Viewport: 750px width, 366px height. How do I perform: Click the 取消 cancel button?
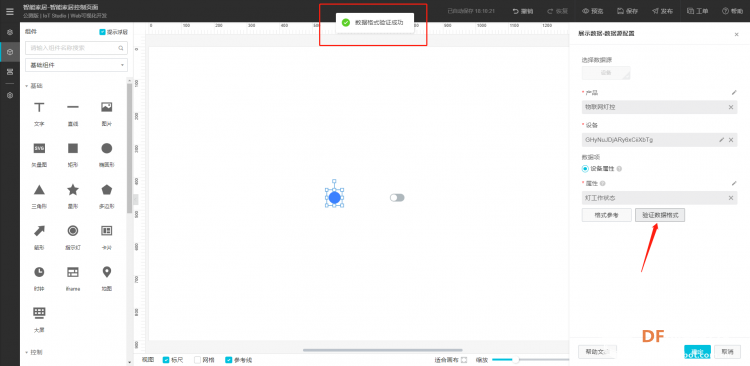728,352
